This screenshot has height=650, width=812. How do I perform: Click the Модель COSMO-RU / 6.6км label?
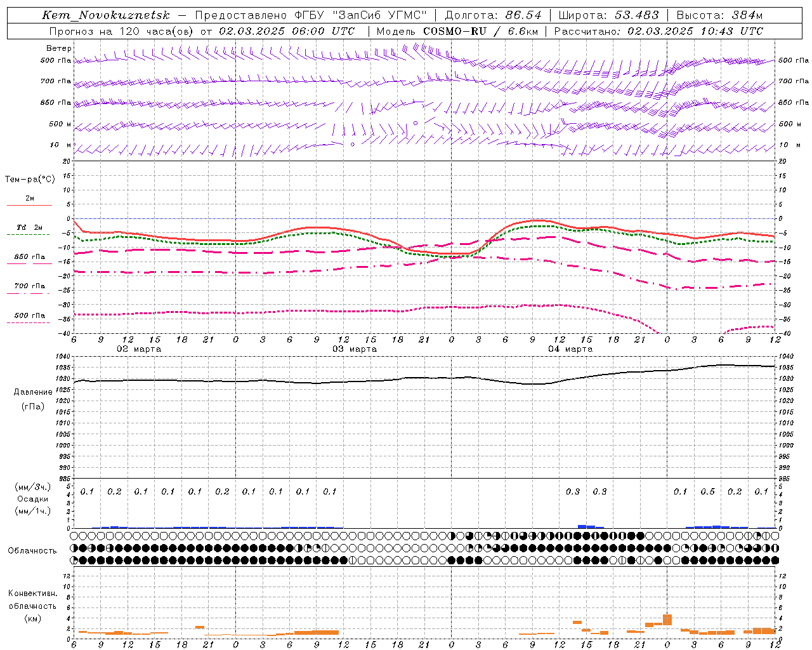[456, 31]
